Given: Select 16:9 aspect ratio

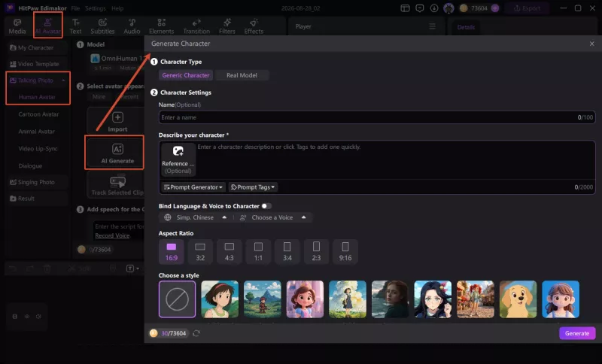Looking at the screenshot, I should coord(172,252).
